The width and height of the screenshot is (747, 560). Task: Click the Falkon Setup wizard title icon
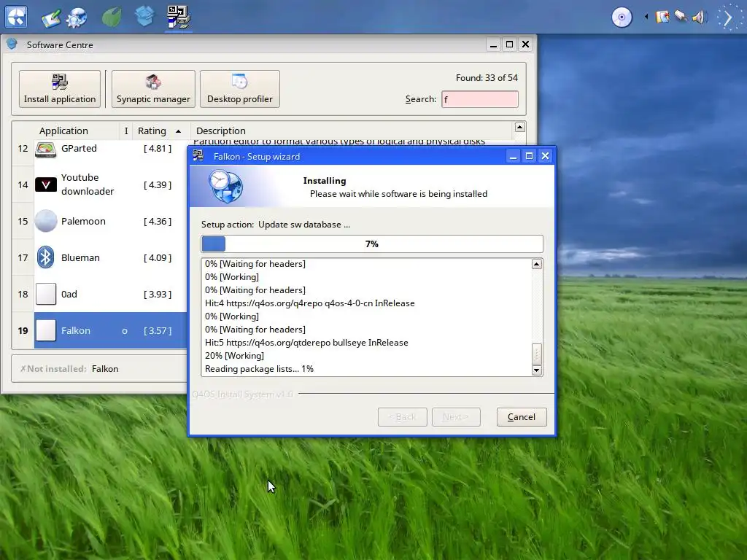click(x=198, y=156)
